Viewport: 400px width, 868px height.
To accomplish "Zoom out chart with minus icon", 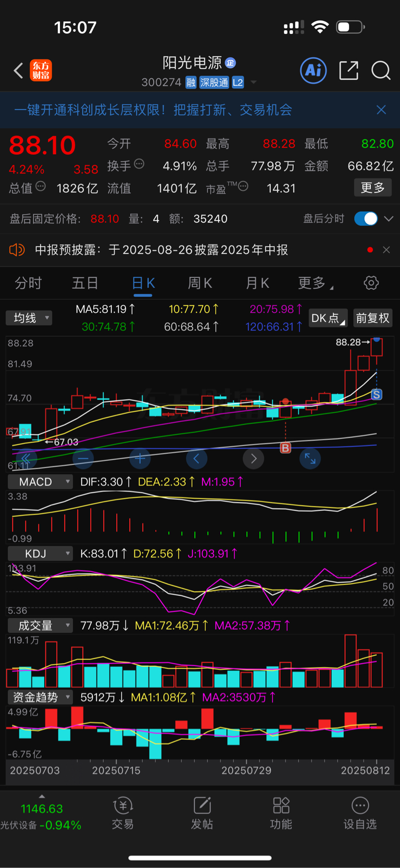I will (83, 459).
